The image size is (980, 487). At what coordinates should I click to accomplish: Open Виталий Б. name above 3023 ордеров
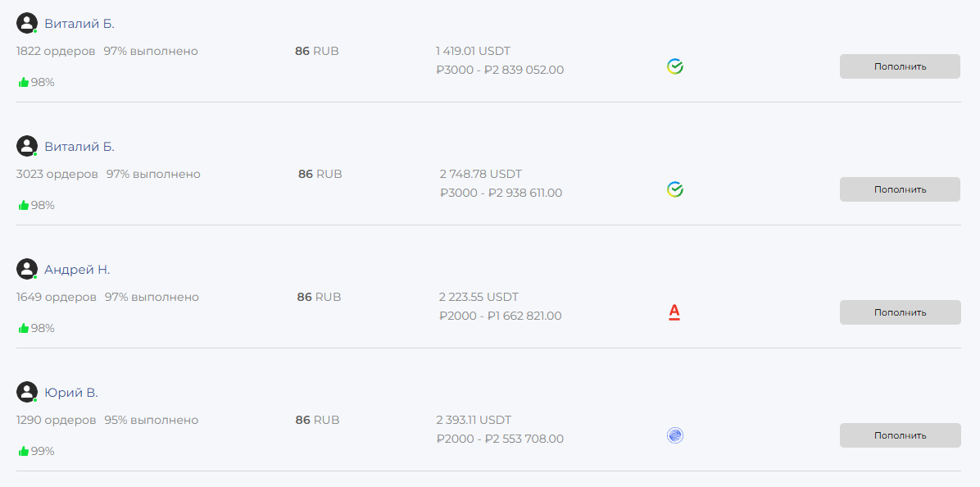79,147
